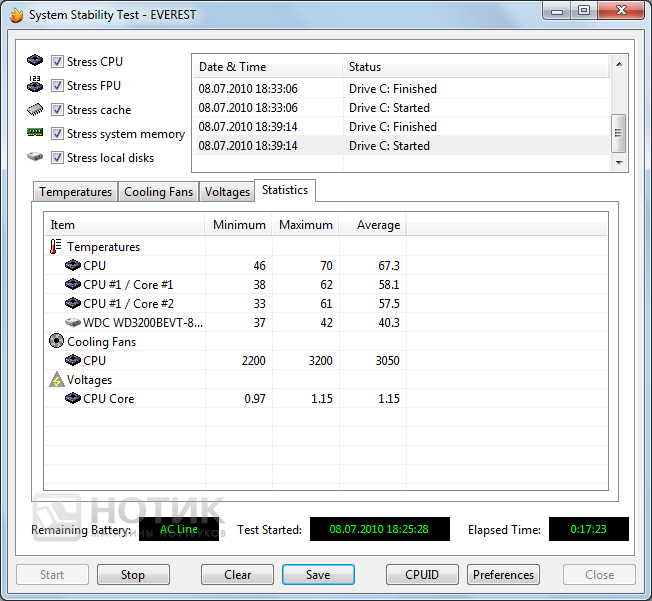Viewport: 652px width, 601px height.
Task: Uncheck the Stress FPU checkbox
Action: coord(57,86)
